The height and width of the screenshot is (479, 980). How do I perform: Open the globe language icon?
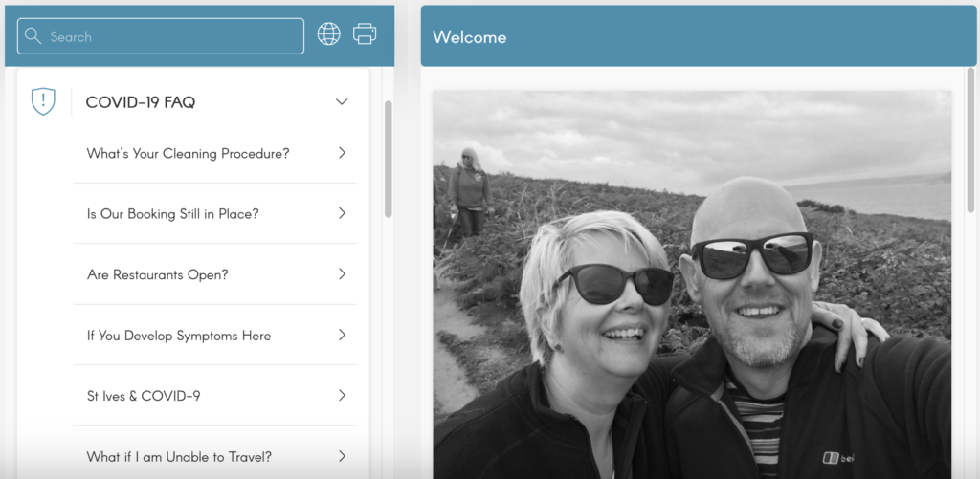click(329, 33)
